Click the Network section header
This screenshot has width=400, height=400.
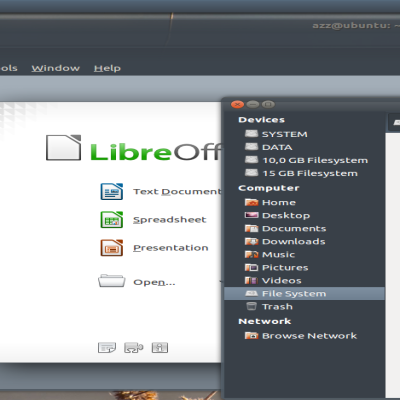pyautogui.click(x=265, y=321)
